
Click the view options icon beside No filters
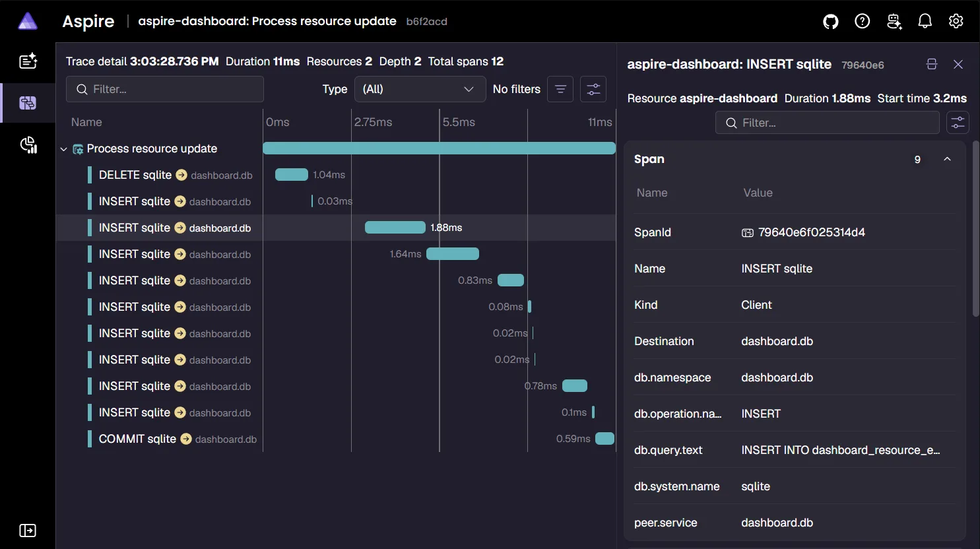pyautogui.click(x=560, y=89)
